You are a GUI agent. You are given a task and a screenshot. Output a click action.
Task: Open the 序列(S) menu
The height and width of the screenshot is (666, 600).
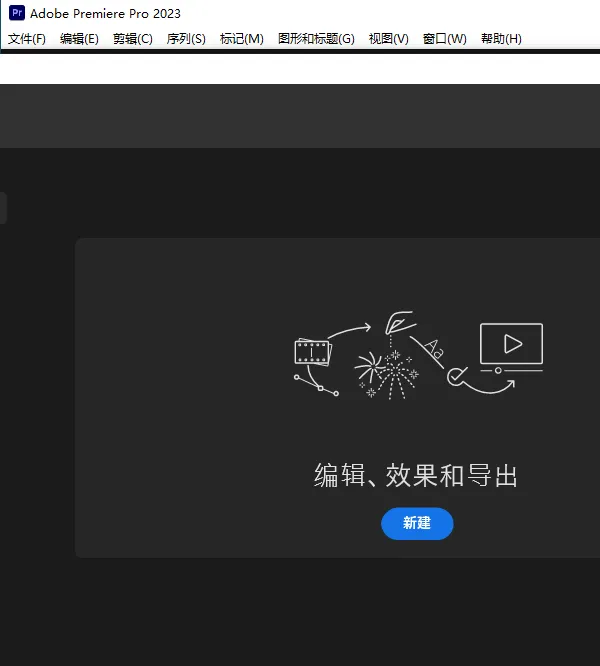[186, 39]
